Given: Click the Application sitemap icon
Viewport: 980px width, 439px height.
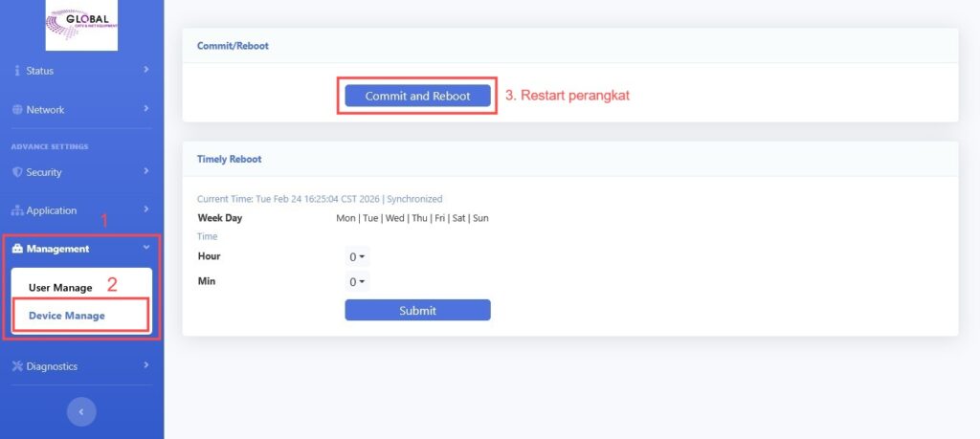Looking at the screenshot, I should pyautogui.click(x=17, y=210).
